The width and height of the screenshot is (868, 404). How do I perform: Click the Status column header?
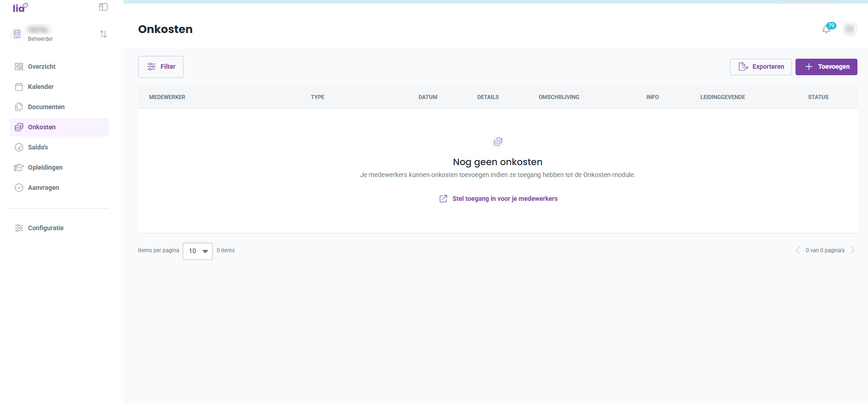(818, 97)
